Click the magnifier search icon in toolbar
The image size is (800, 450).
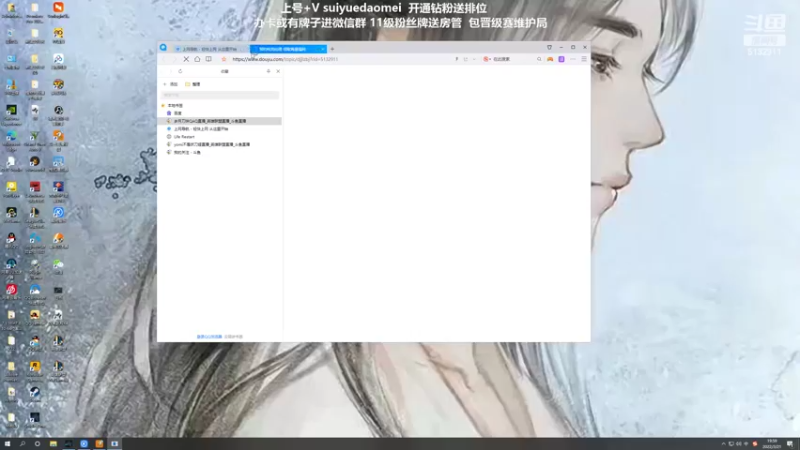coord(539,59)
